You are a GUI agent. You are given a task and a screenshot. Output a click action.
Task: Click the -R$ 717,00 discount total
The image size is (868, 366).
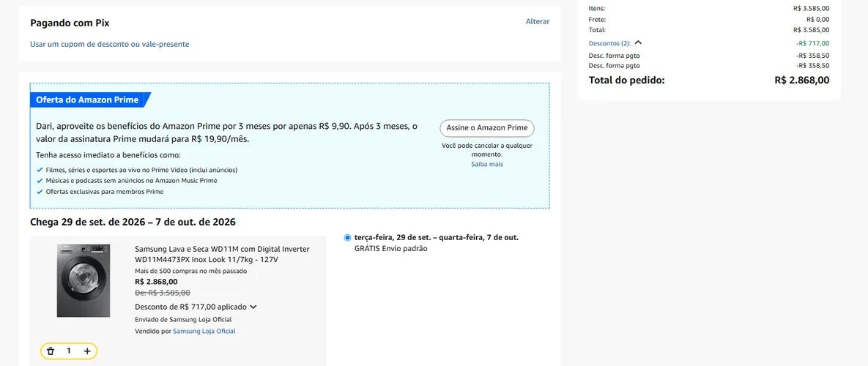click(x=812, y=43)
